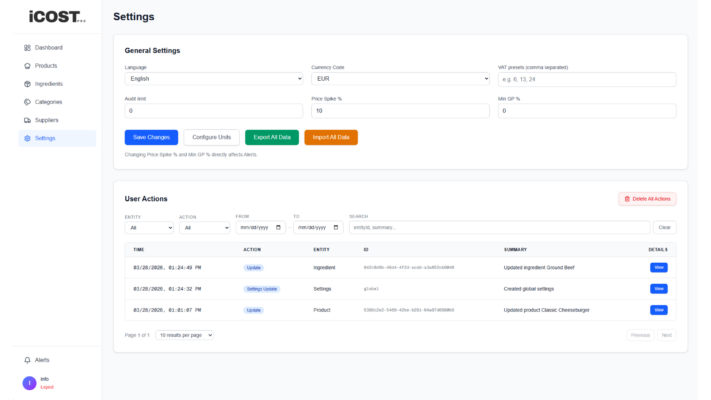711x400 pixels.
Task: Click the Update badge in Product row
Action: tap(253, 310)
